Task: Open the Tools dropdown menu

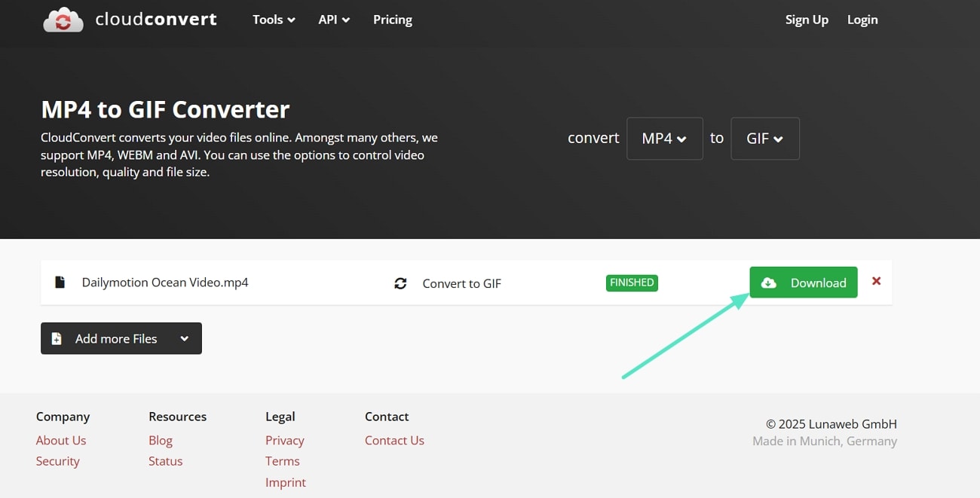Action: click(x=274, y=20)
